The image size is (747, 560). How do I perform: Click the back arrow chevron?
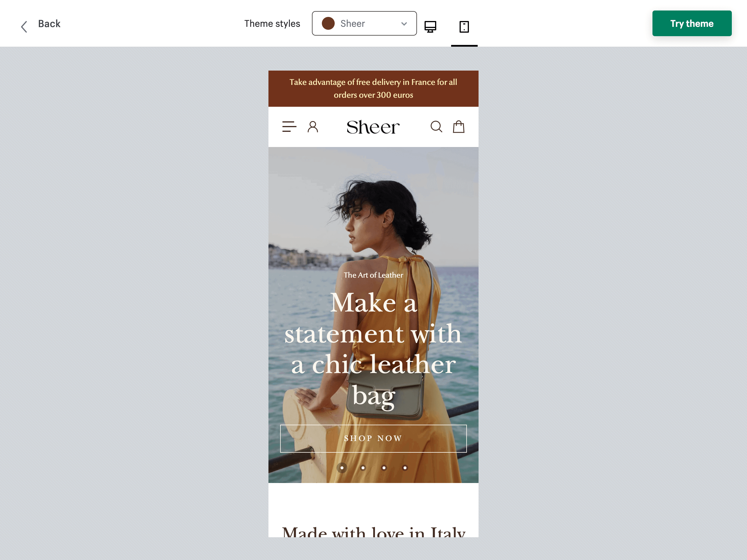pos(24,27)
